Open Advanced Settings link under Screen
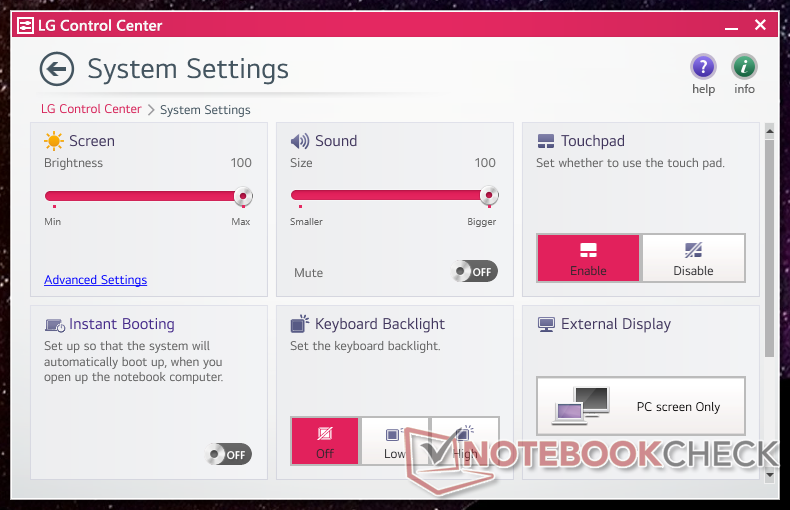The width and height of the screenshot is (790, 510). point(95,280)
